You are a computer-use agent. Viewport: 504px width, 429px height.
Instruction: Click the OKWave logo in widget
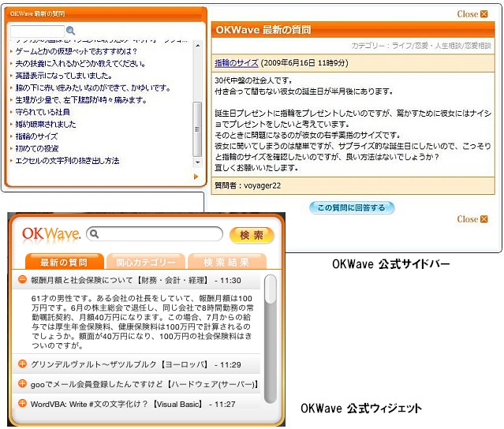pos(51,234)
